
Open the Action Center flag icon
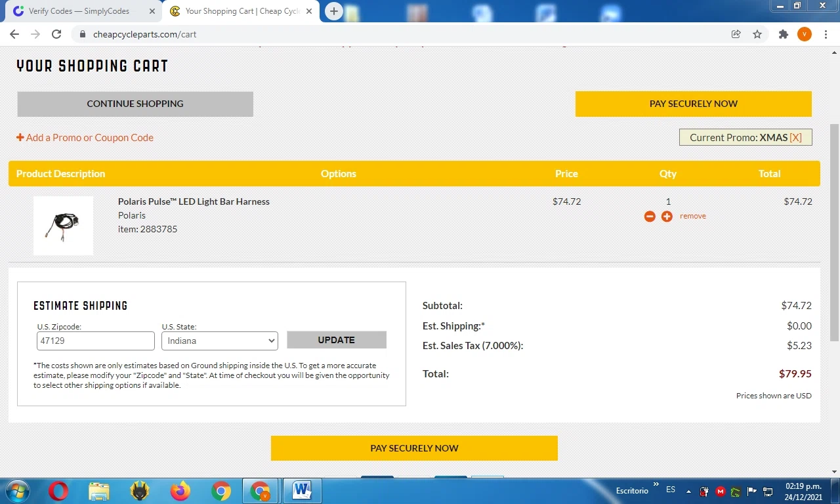(x=752, y=492)
